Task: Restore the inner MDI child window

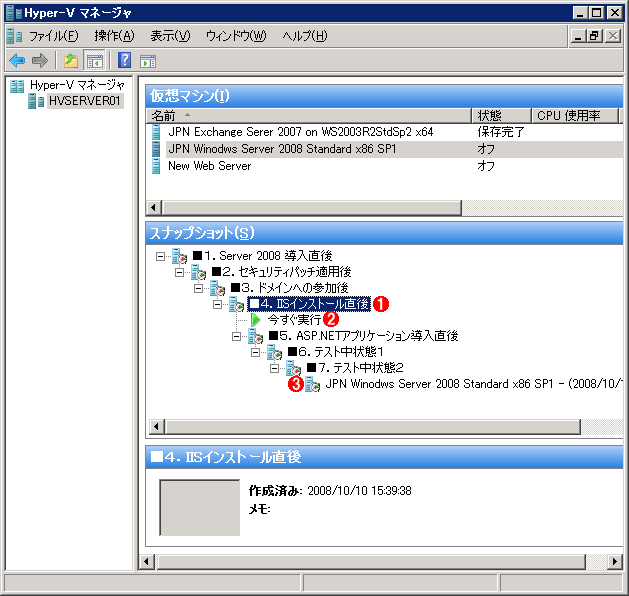Action: (595, 36)
